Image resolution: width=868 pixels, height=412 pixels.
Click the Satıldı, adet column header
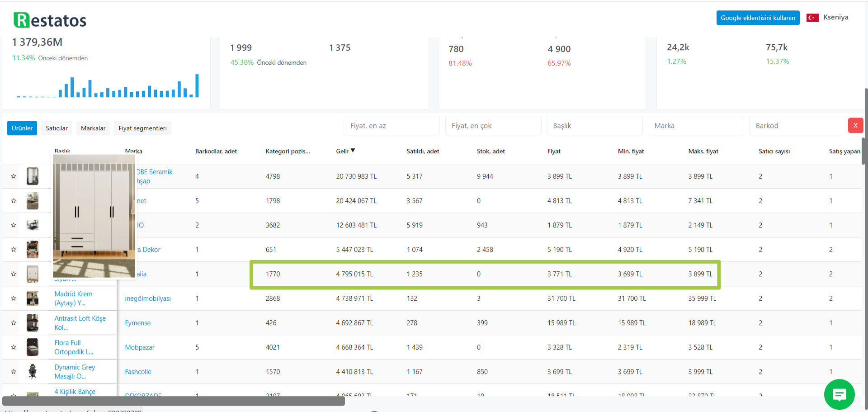tap(423, 151)
